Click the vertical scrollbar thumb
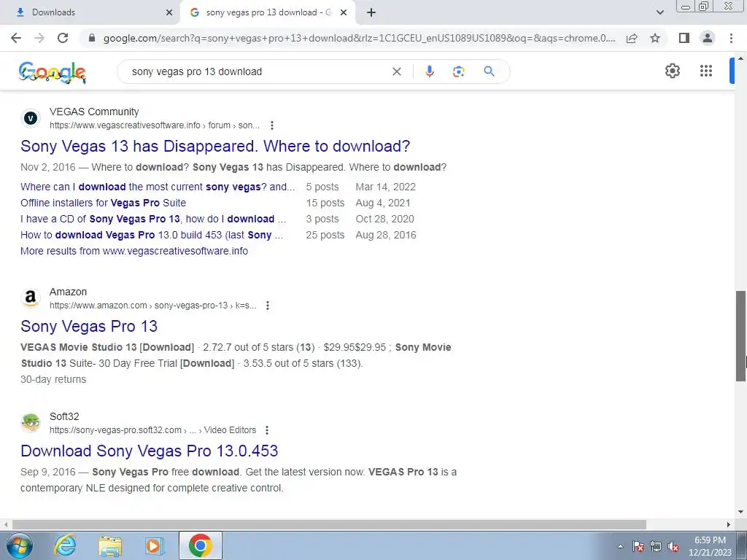Image resolution: width=747 pixels, height=560 pixels. coord(741,335)
